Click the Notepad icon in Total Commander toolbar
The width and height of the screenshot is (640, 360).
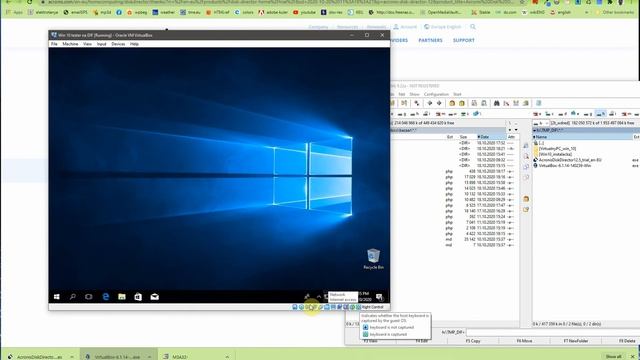coord(539,104)
